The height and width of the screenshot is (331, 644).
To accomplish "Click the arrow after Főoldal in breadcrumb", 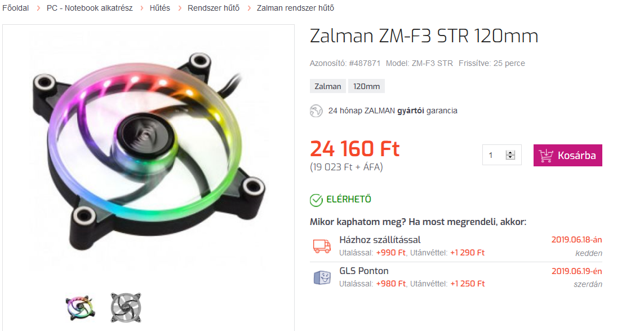I will tap(38, 8).
